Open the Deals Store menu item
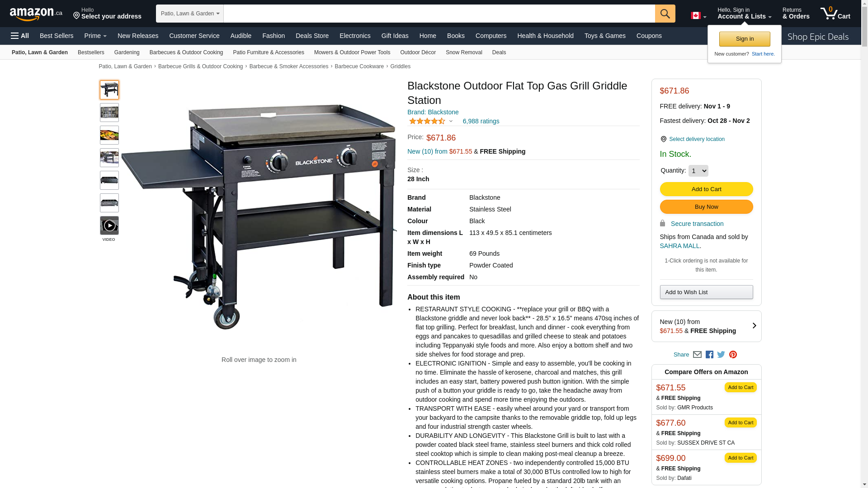 tap(312, 36)
